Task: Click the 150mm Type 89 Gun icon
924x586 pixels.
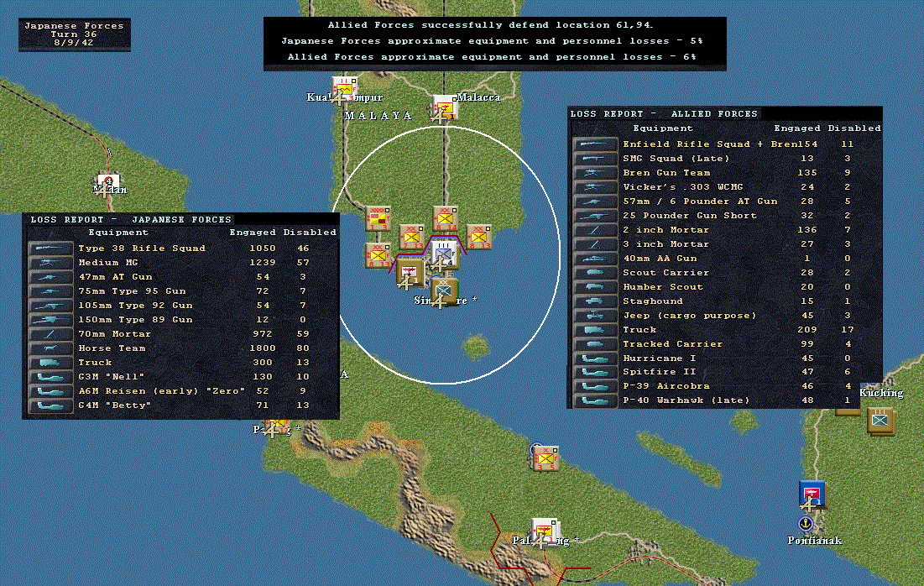Action: (x=50, y=320)
